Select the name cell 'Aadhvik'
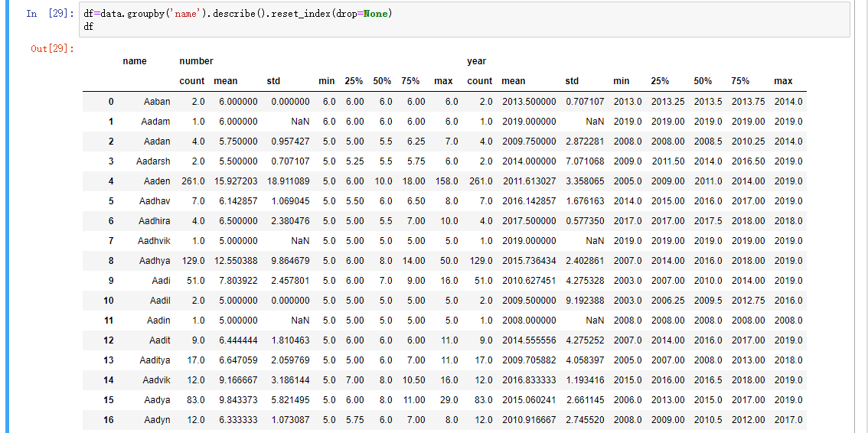This screenshot has height=433, width=868. tap(155, 241)
